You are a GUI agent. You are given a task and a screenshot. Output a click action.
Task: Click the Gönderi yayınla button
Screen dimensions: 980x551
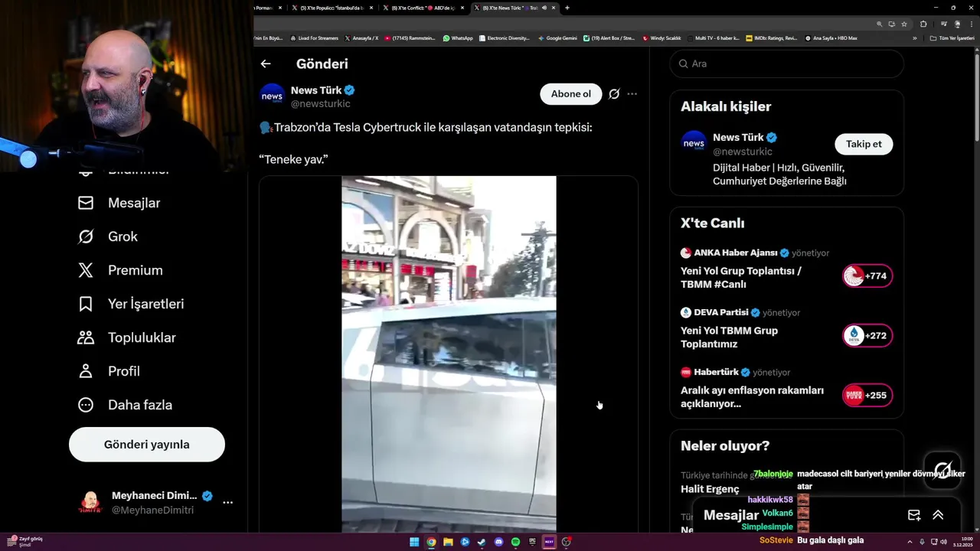(x=147, y=445)
